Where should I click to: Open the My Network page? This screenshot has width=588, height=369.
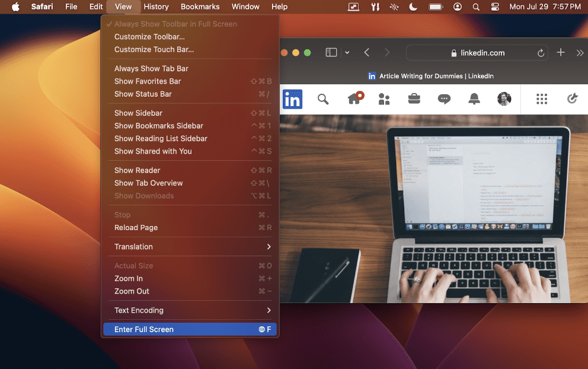pyautogui.click(x=384, y=98)
